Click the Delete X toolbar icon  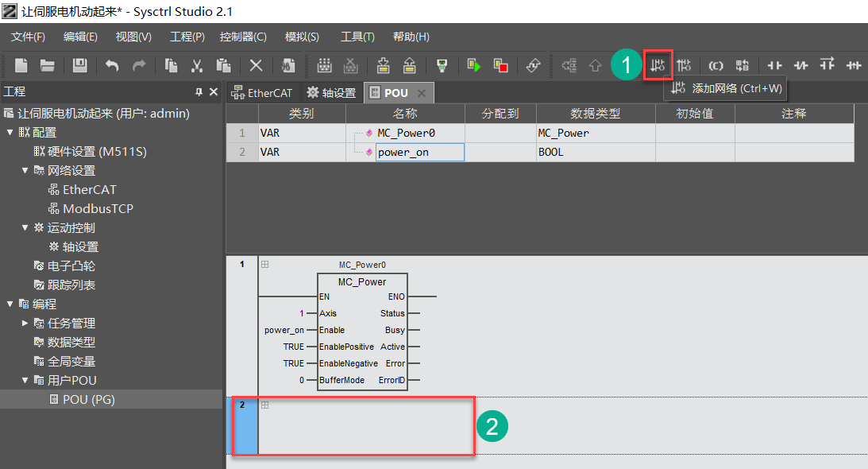tap(256, 65)
